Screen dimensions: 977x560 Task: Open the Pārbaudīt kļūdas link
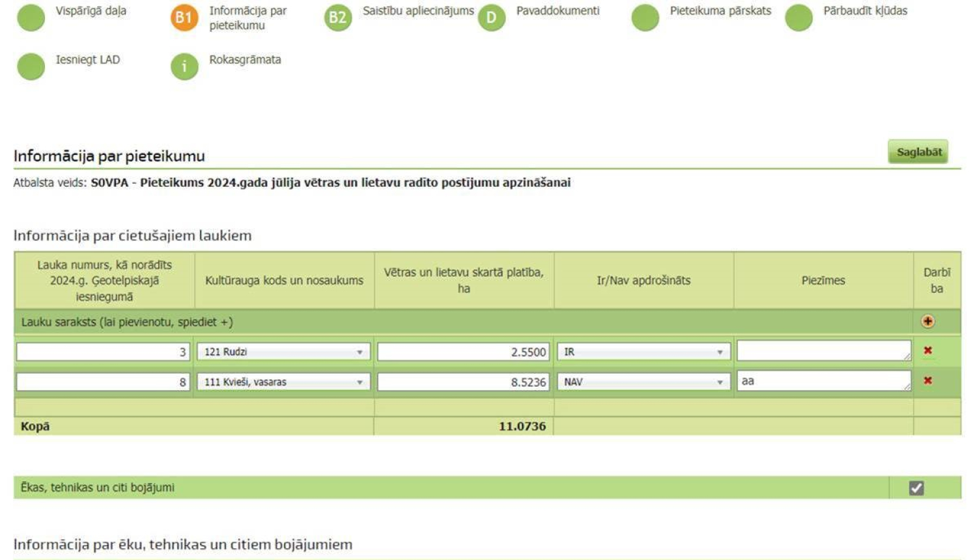[x=864, y=11]
